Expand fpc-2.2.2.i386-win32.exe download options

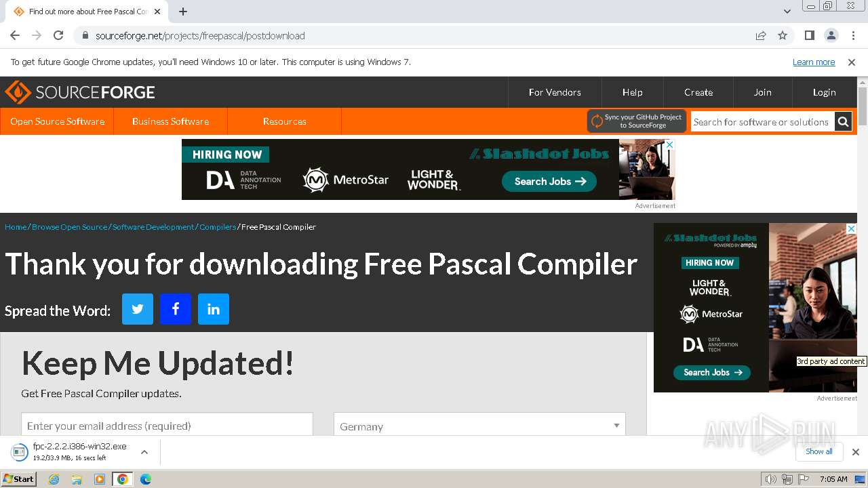(144, 452)
